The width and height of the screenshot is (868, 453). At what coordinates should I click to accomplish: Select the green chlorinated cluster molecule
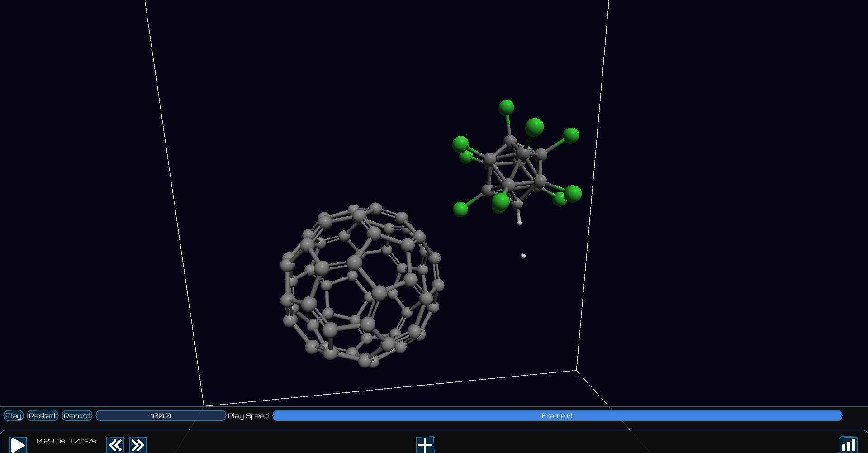(x=517, y=162)
